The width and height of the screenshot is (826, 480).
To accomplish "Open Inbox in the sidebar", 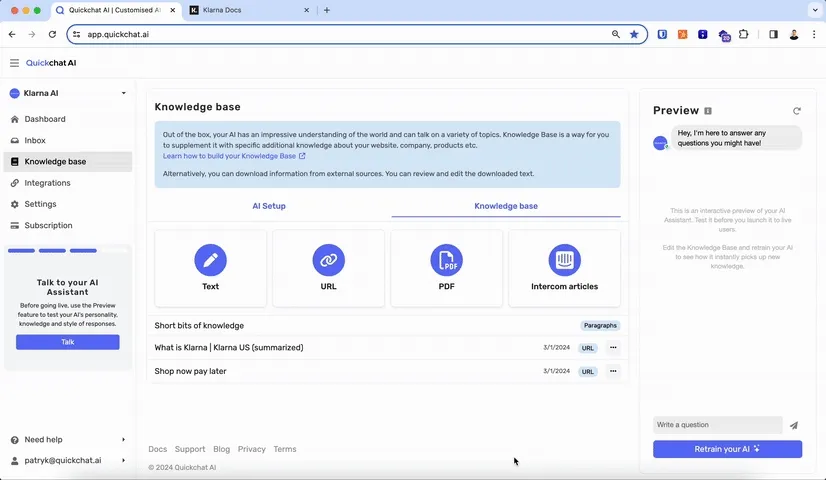I will pyautogui.click(x=67, y=141).
